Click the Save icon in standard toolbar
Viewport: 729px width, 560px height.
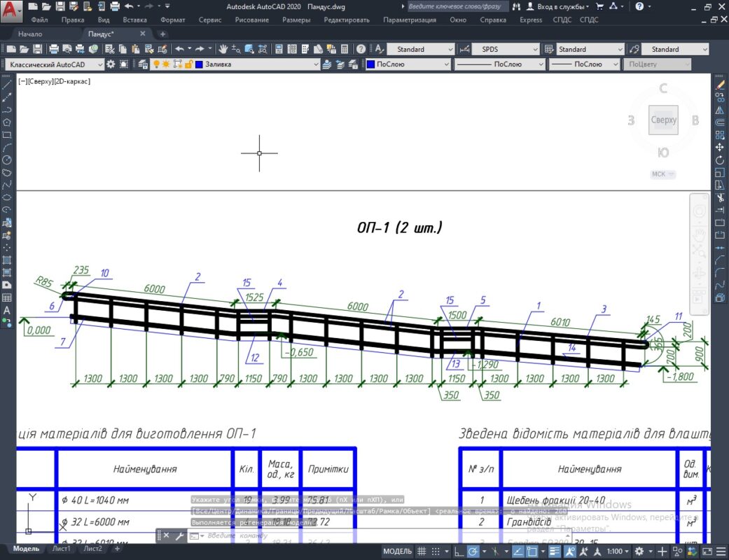[38, 49]
